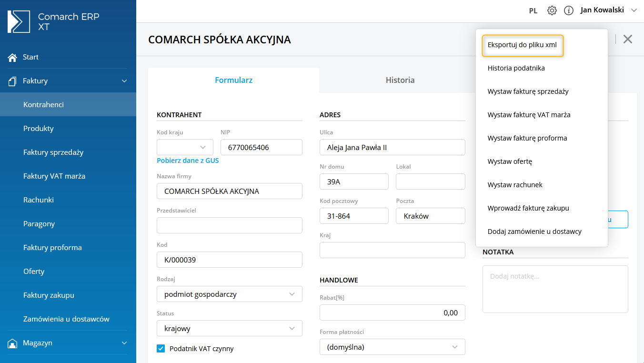644x363 pixels.
Task: Click the Poczta field Kraków
Action: coord(431,216)
